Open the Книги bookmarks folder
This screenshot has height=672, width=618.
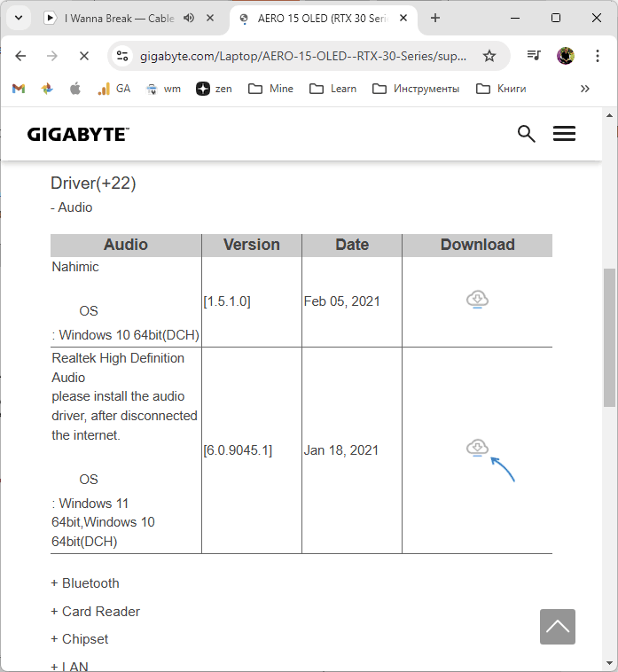pos(501,89)
